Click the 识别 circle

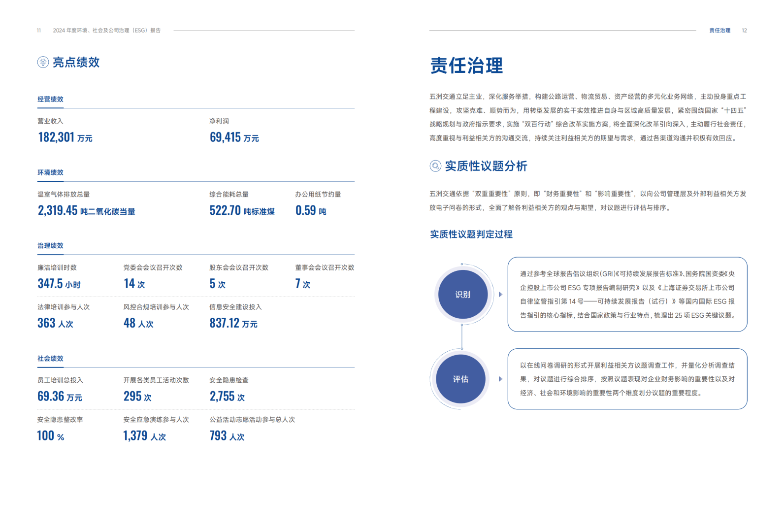462,295
